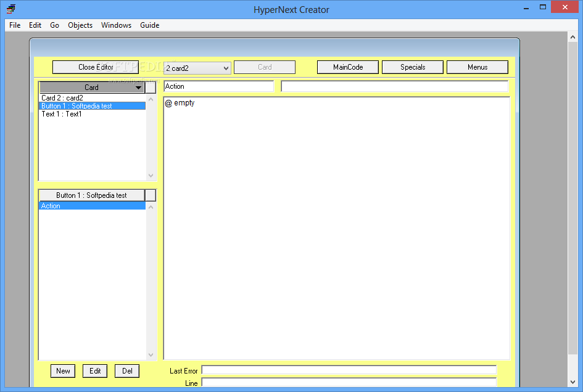Select the Action handler in the lower list

tap(92, 206)
